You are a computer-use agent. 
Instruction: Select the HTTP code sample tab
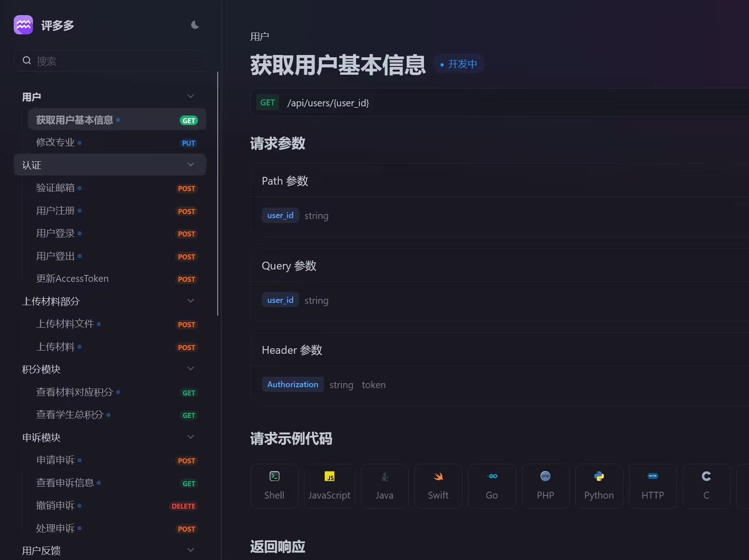point(653,486)
